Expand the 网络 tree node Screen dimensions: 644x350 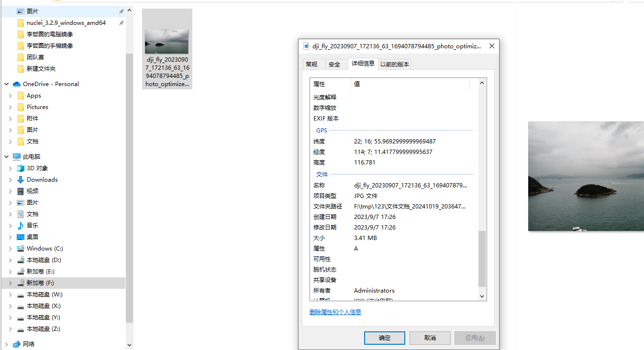coord(7,344)
